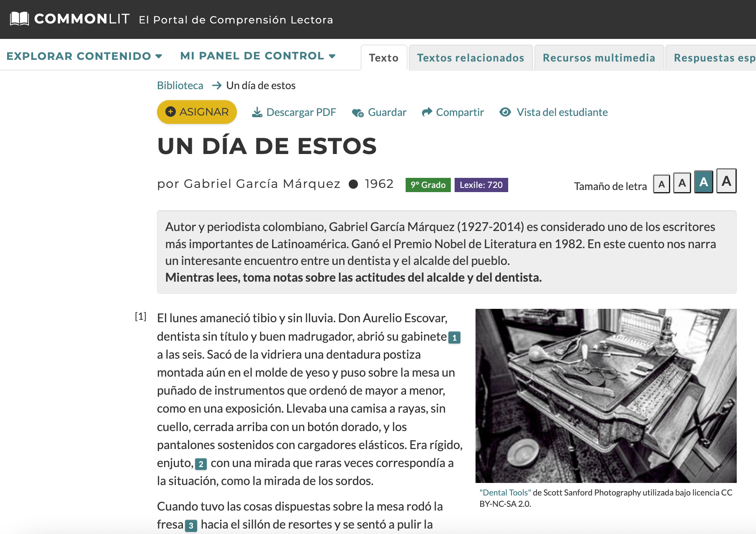Click the 9° Grado green badge
The image size is (756, 534).
click(428, 185)
